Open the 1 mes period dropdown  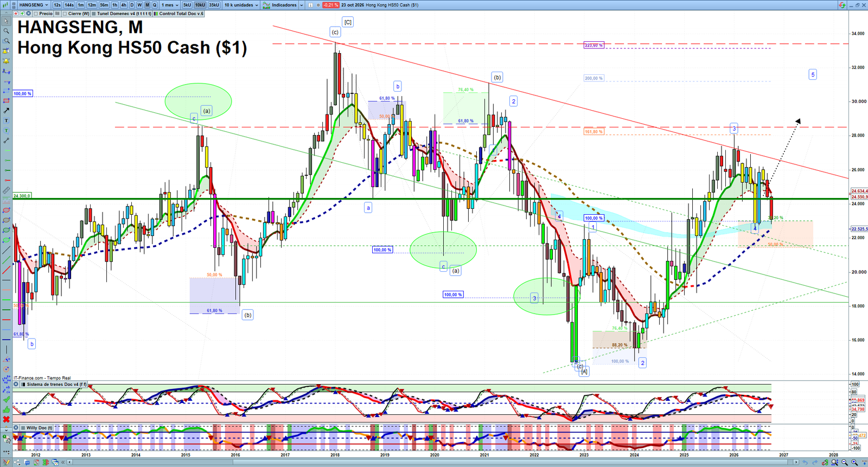pyautogui.click(x=170, y=5)
